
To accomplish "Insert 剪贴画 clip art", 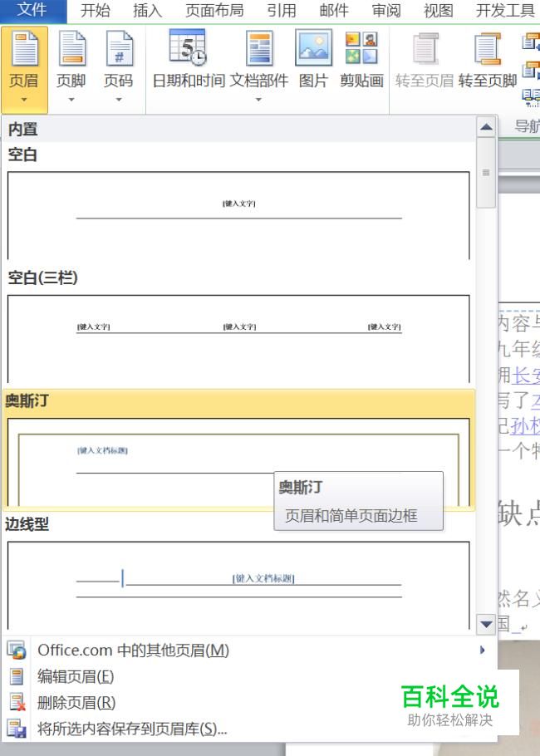I will [x=361, y=59].
